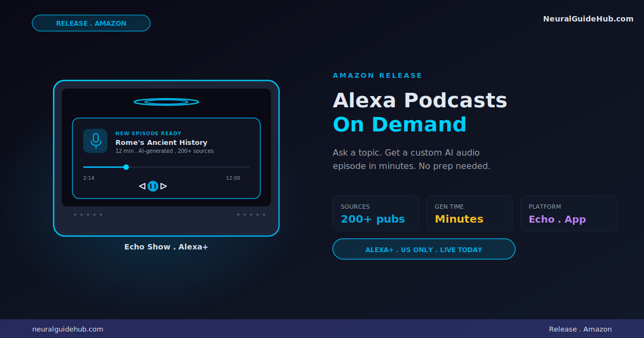Select the GEN TIME Minutes card
This screenshot has width=644, height=338.
470,214
